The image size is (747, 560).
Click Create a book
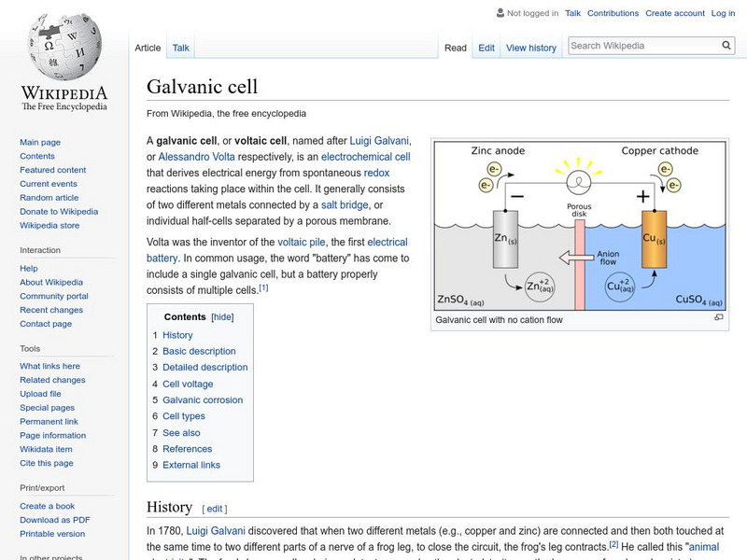pos(48,506)
